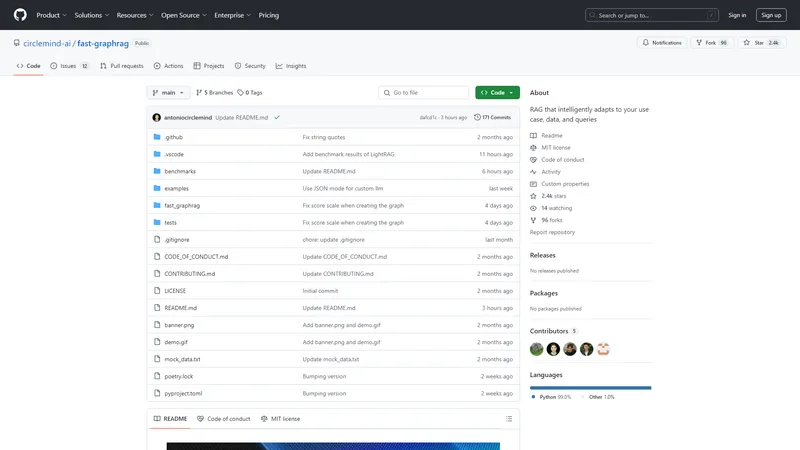Open the 171 Commits link
The height and width of the screenshot is (450, 800).
pyautogui.click(x=492, y=117)
